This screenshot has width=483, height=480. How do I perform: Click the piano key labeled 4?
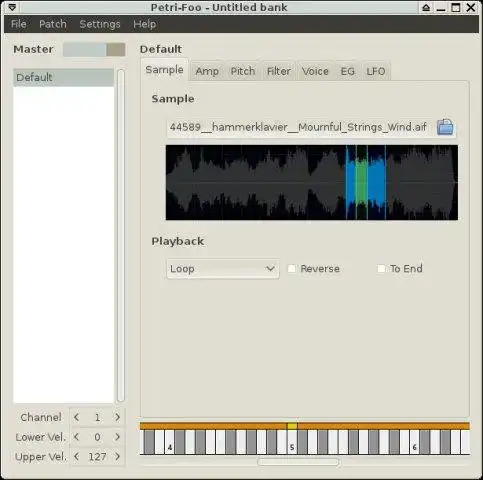pos(170,442)
